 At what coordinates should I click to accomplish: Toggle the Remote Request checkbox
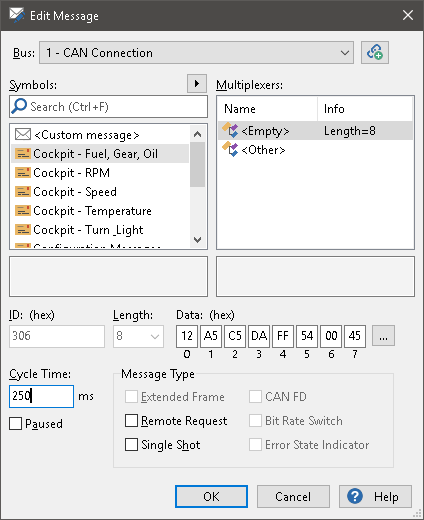pyautogui.click(x=131, y=421)
